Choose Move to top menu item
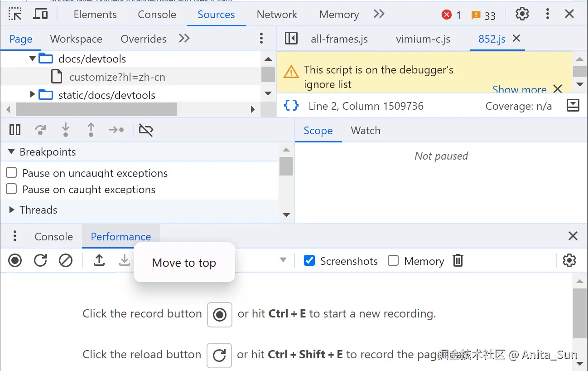The width and height of the screenshot is (588, 371). pyautogui.click(x=184, y=263)
